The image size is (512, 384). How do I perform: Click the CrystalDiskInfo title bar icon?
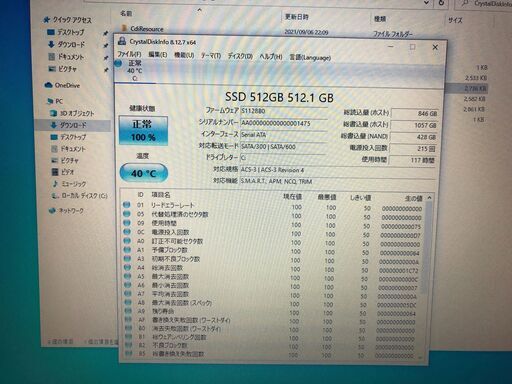[x=122, y=41]
